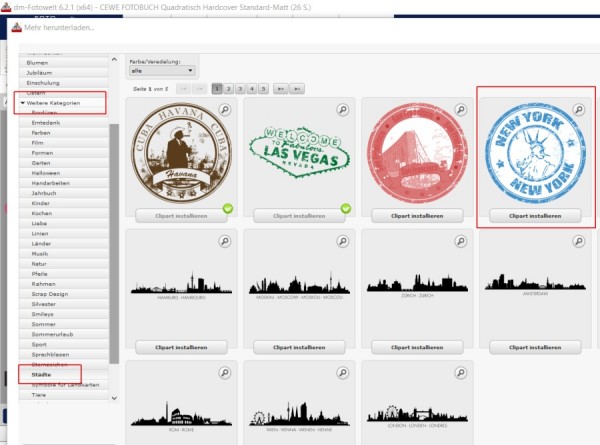Open magnifier preview for Las Vegas clipart

point(343,110)
